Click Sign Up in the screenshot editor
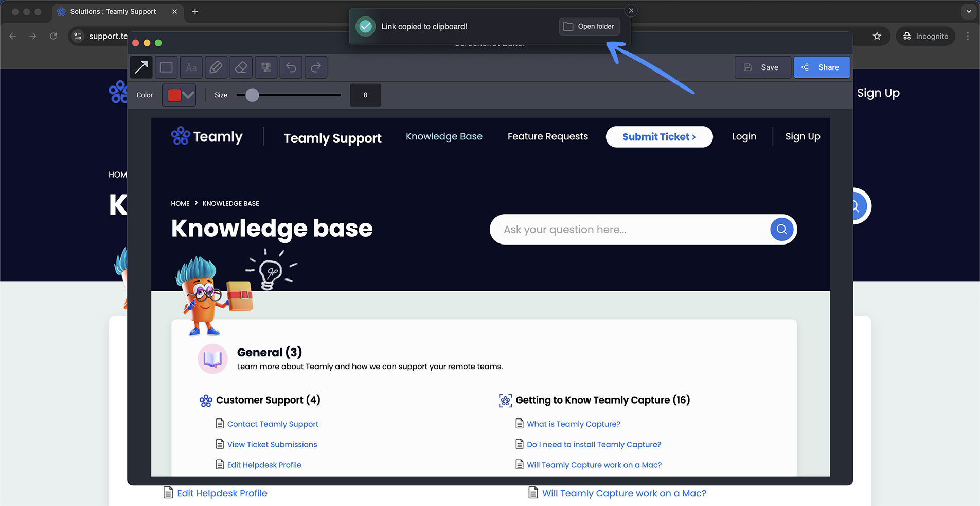 click(x=803, y=136)
